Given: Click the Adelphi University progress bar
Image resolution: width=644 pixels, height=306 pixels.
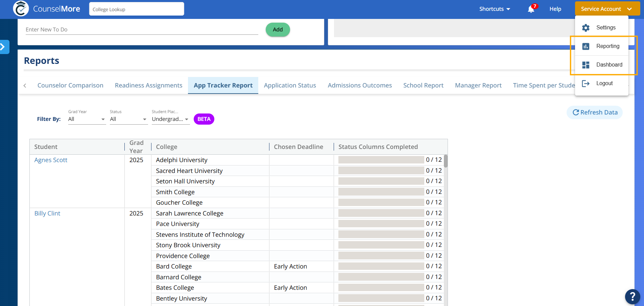Looking at the screenshot, I should (x=381, y=160).
